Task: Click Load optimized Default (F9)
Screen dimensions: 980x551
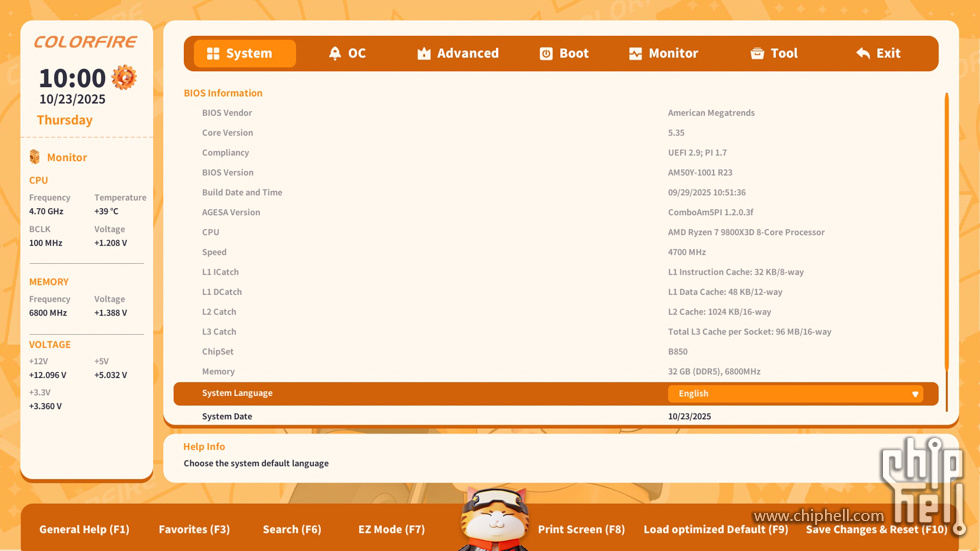Action: click(716, 529)
